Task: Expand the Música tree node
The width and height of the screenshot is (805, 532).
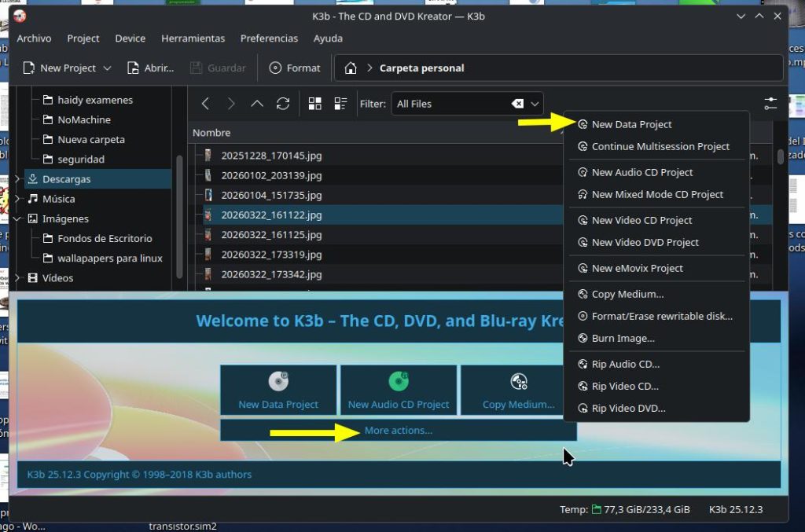Action: pos(17,199)
